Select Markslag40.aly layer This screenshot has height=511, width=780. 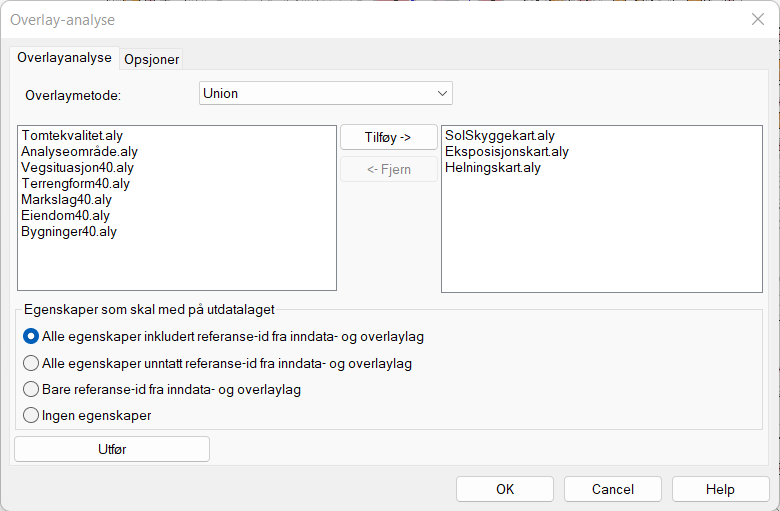coord(66,199)
